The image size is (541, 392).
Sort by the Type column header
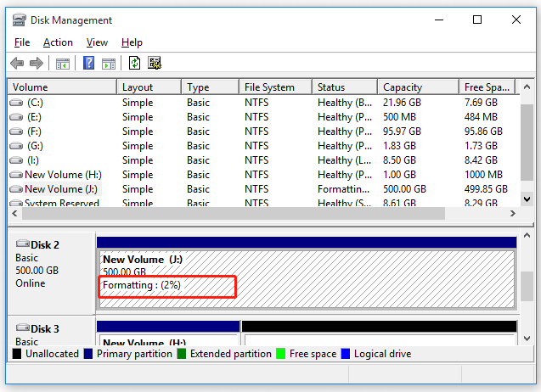210,87
